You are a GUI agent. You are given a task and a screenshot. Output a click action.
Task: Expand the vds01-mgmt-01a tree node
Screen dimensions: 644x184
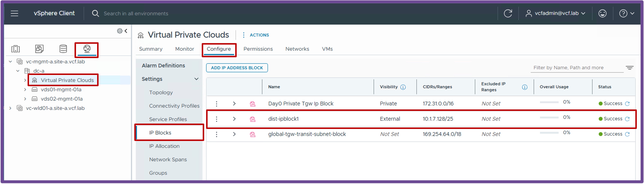[25, 90]
